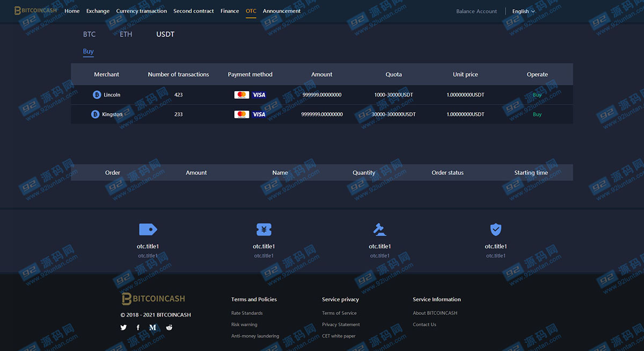
Task: Click the Twitter icon in footer
Action: (123, 327)
